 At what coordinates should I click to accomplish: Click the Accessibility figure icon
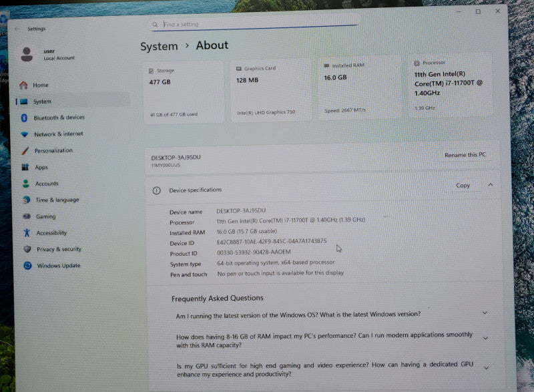click(27, 232)
